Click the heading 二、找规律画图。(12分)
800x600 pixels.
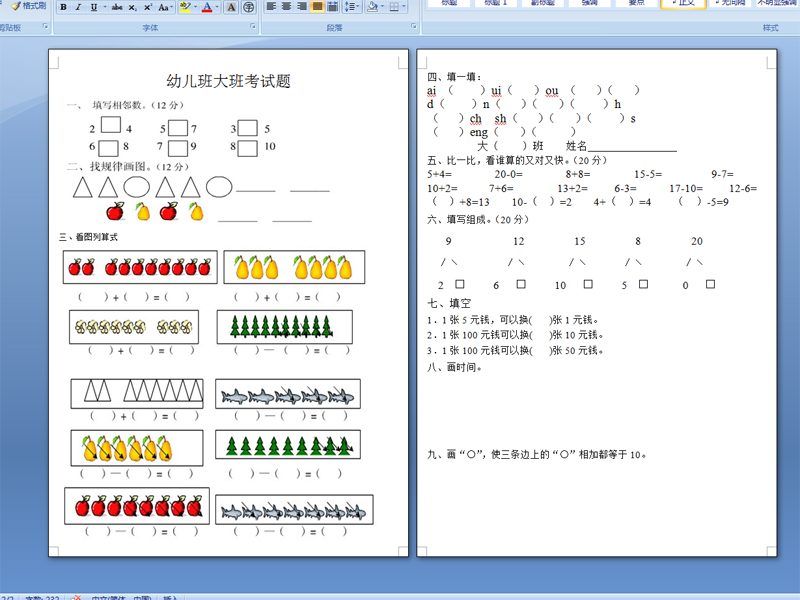click(128, 167)
